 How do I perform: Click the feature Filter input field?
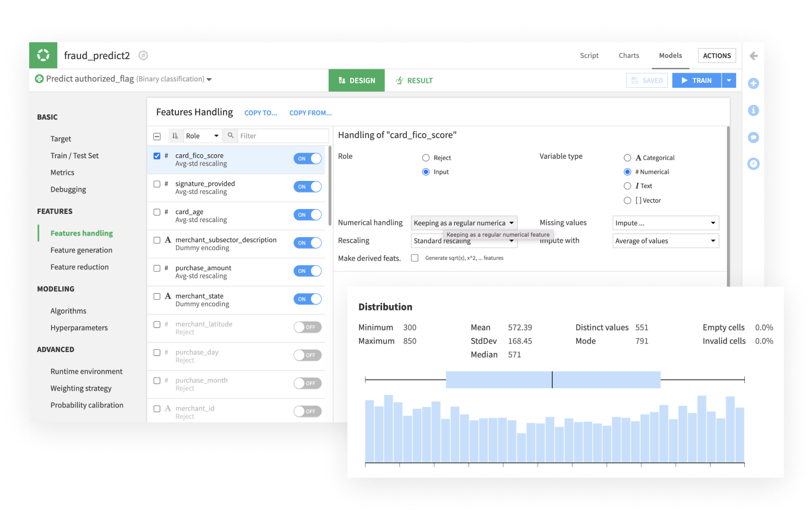[283, 136]
